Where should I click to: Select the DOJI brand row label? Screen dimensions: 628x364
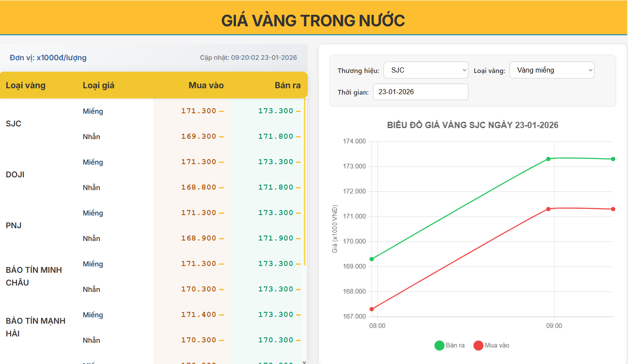tap(15, 174)
